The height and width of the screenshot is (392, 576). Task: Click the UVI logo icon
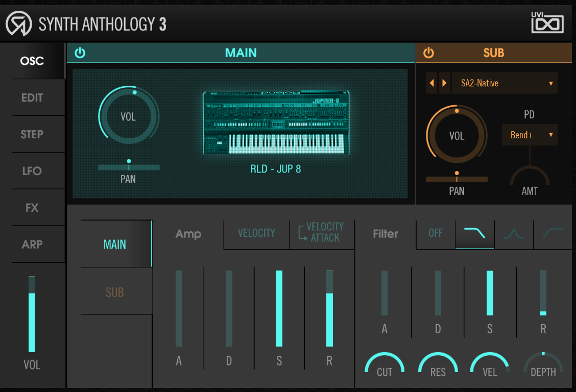pos(547,23)
